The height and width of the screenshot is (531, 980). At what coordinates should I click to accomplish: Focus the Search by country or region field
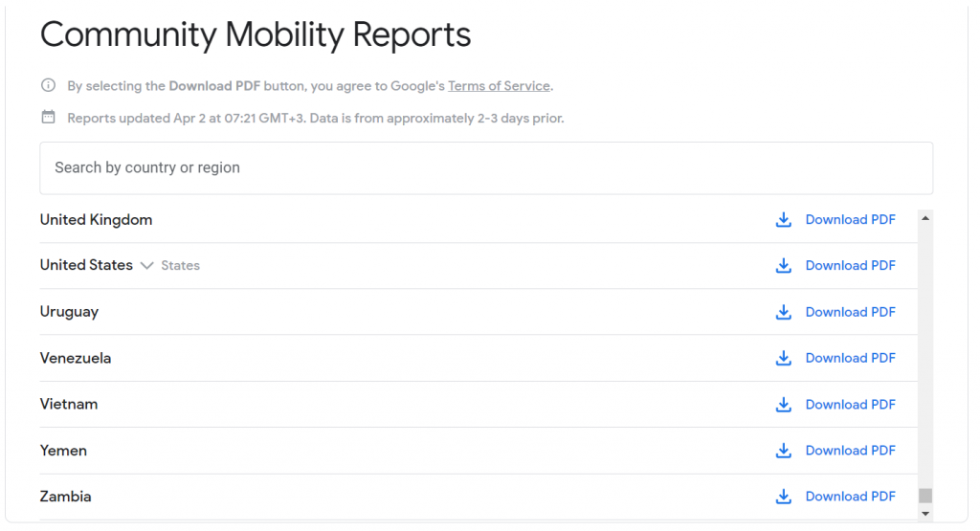tap(486, 168)
